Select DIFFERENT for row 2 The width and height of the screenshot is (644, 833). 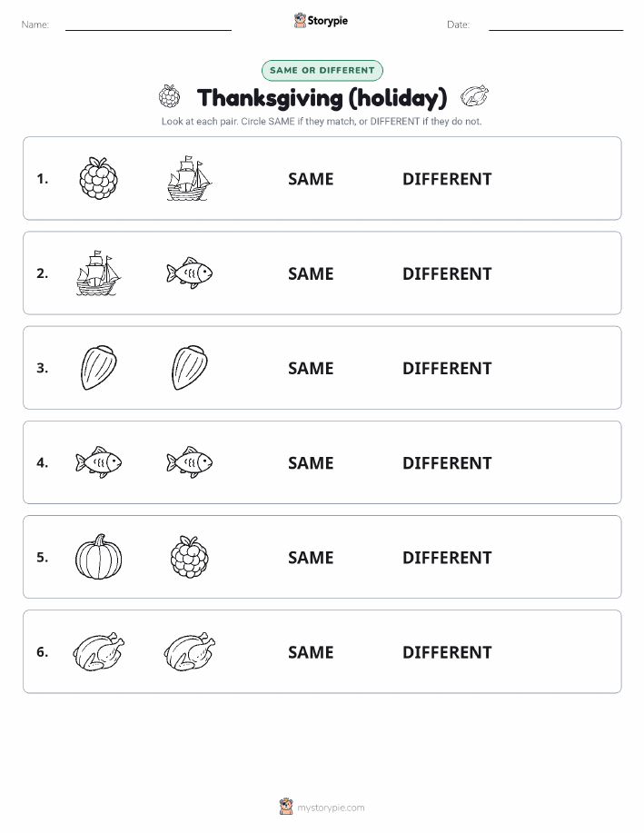[447, 273]
